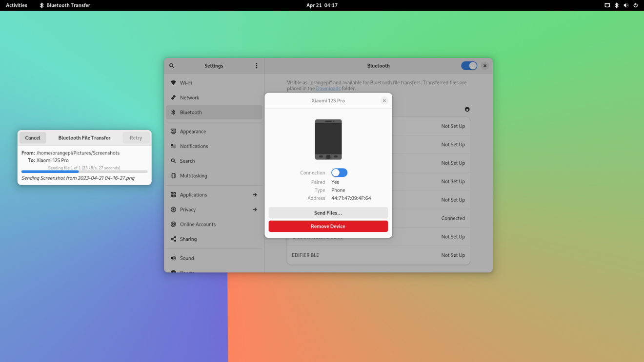644x362 pixels.
Task: Click the Bluetooth indicator in top bar
Action: [x=617, y=5]
